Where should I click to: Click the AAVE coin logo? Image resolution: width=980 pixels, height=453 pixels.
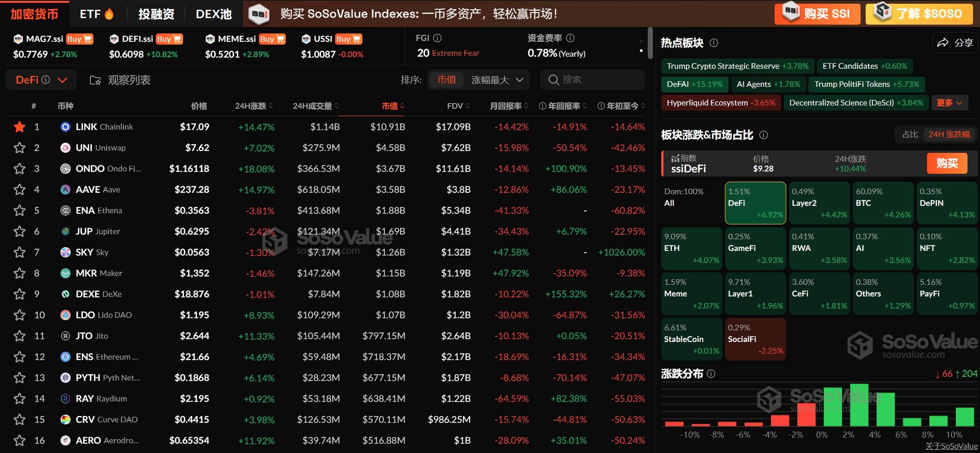click(x=66, y=190)
